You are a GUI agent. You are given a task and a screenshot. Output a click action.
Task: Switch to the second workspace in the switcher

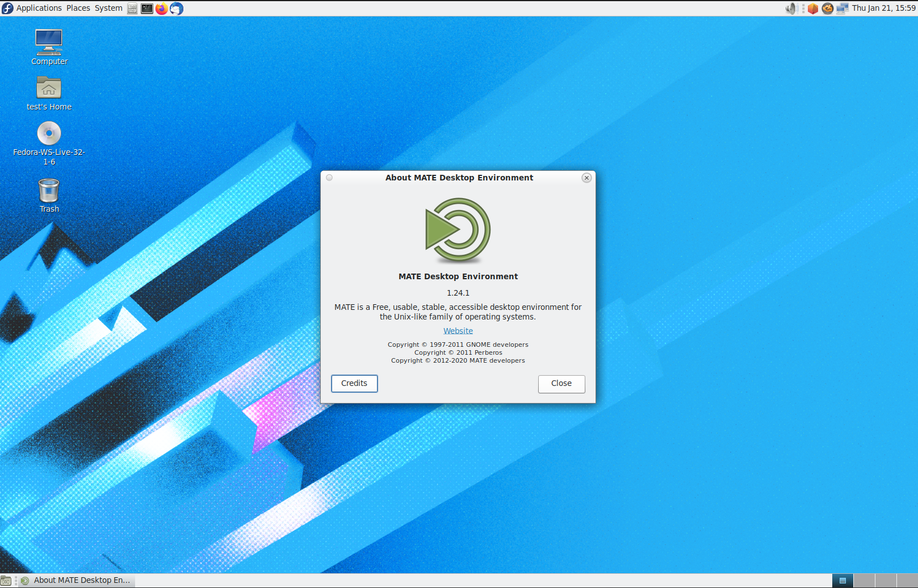point(864,581)
